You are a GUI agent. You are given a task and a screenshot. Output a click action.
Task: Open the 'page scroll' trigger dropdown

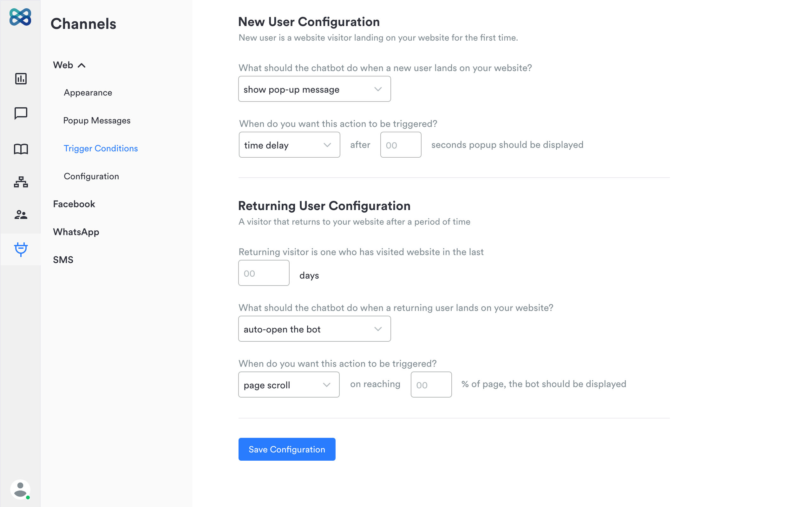pos(289,385)
